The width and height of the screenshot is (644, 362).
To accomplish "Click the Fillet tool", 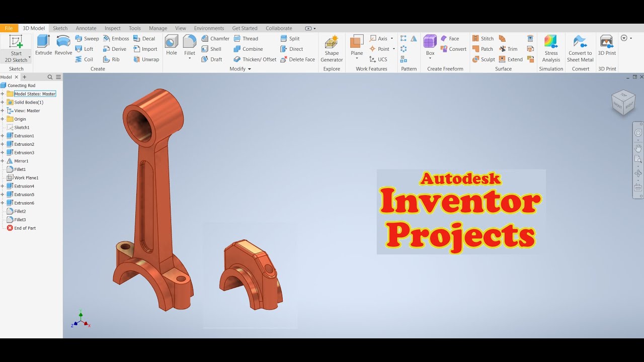I will click(190, 45).
